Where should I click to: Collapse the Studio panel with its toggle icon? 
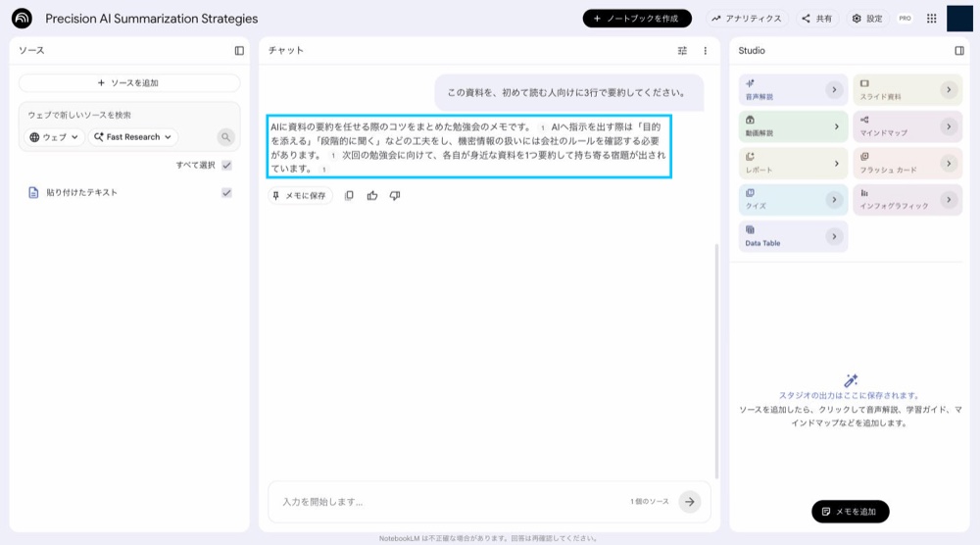pyautogui.click(x=959, y=51)
